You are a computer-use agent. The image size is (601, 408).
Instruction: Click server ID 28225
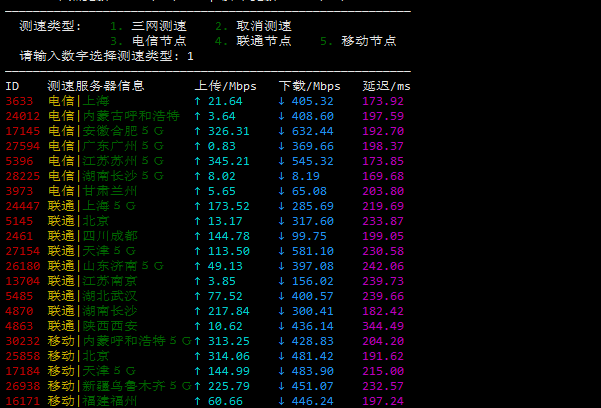(x=23, y=176)
